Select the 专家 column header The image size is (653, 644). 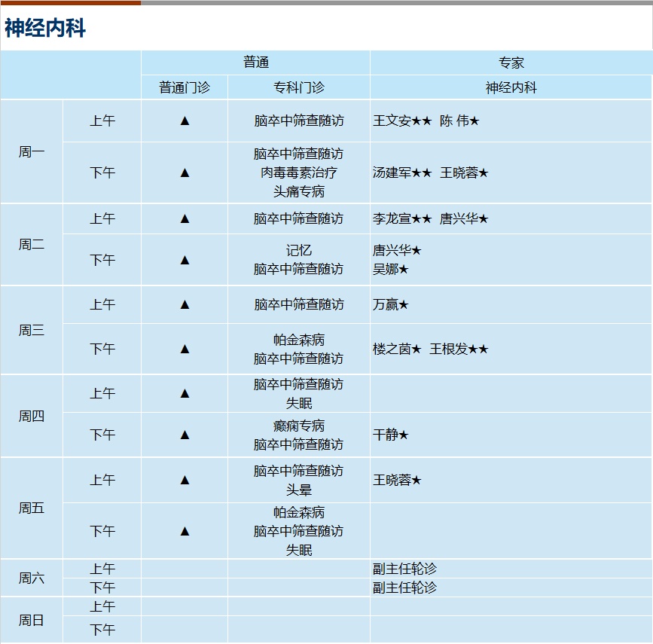(511, 63)
